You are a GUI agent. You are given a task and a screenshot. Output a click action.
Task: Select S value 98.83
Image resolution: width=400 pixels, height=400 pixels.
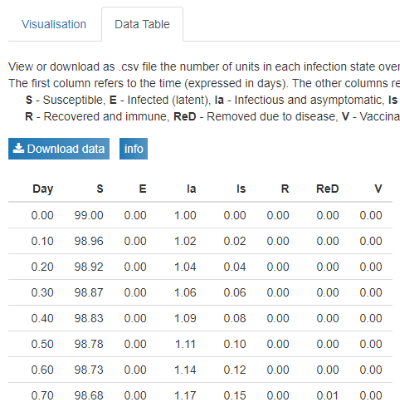point(89,318)
